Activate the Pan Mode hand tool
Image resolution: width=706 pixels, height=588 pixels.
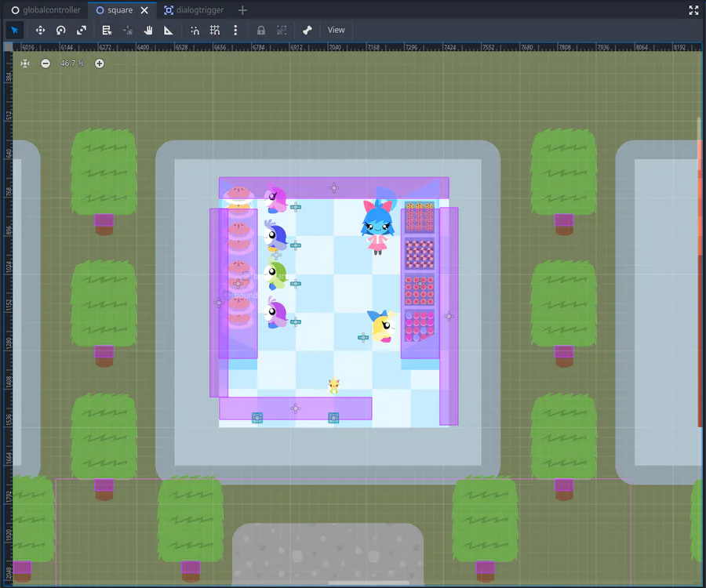click(148, 30)
